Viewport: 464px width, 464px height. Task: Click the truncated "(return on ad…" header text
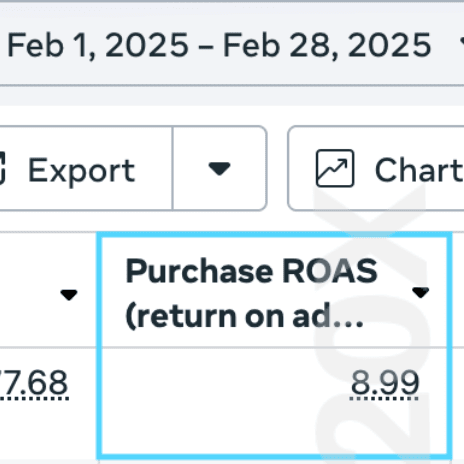coord(244,316)
